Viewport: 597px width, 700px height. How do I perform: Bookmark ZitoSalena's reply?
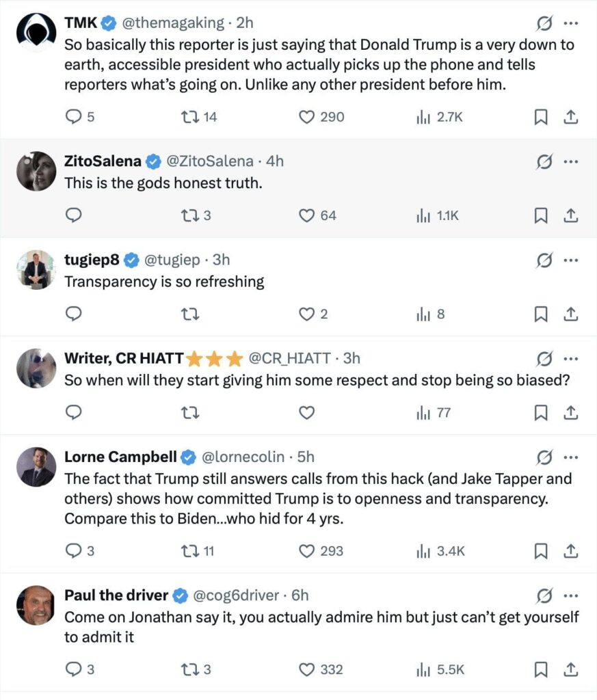541,215
